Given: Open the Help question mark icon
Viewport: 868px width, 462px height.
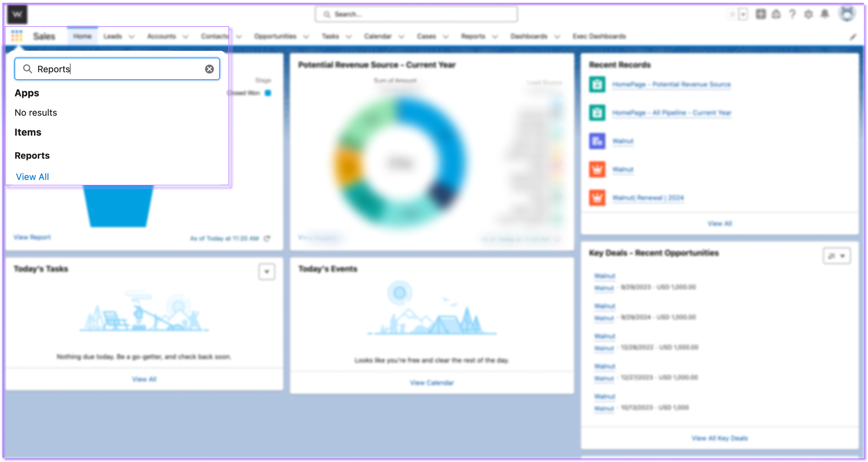Looking at the screenshot, I should (x=792, y=14).
